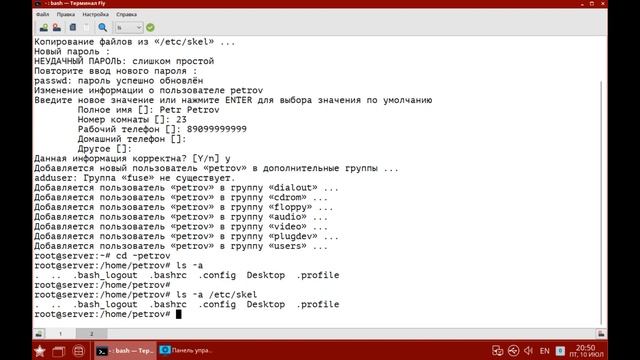Click the line 'Номер комнаты []: 23'

[132, 120]
